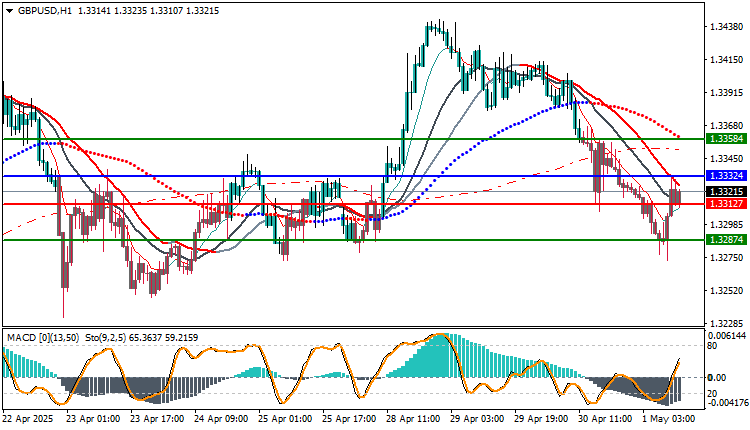Select the red 1.33127 price label

[x=726, y=204]
